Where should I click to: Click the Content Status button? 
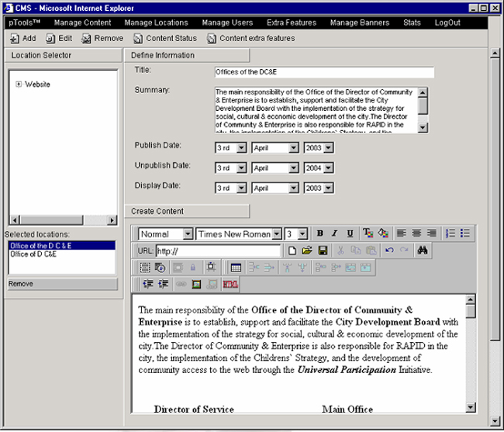pyautogui.click(x=165, y=38)
